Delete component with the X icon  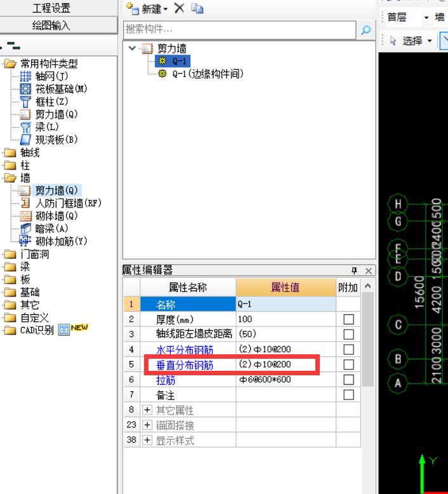pos(179,8)
